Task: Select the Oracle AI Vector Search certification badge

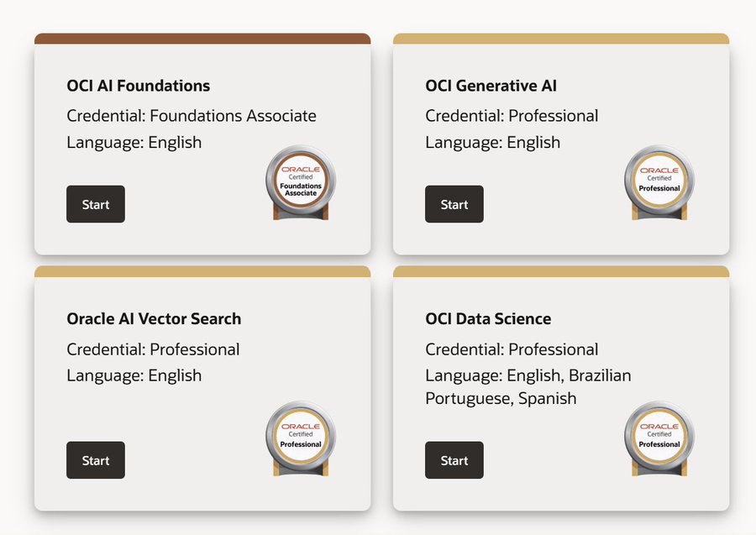Action: [x=301, y=437]
